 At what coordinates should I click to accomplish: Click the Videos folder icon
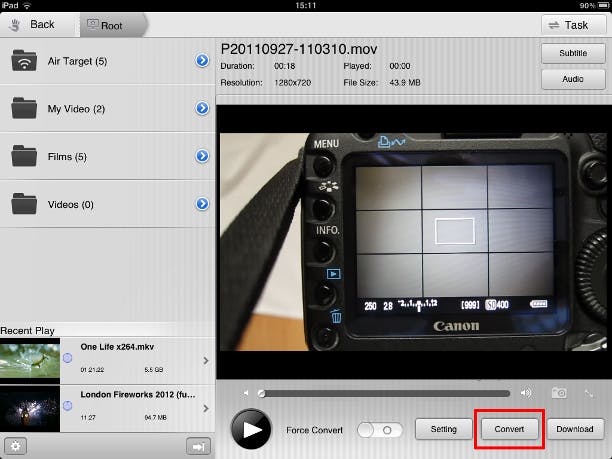click(x=24, y=204)
